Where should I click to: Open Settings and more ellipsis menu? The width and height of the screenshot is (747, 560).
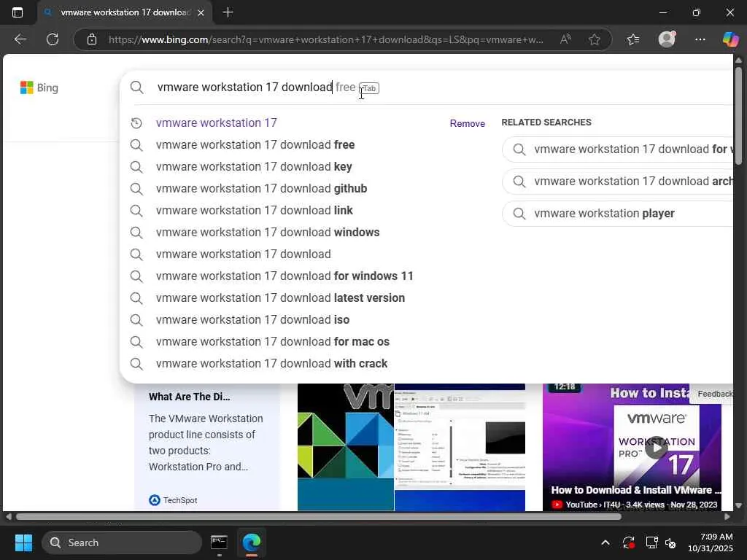pyautogui.click(x=700, y=39)
